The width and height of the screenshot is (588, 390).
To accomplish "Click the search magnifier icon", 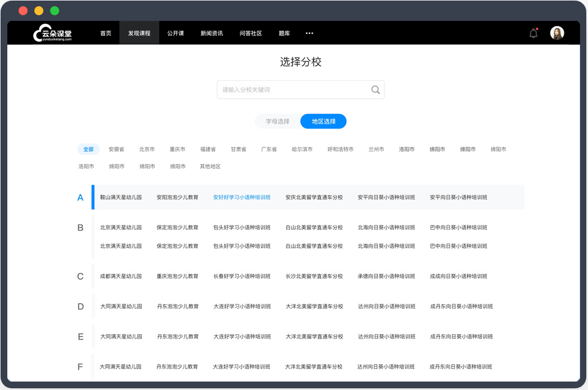I will (375, 90).
